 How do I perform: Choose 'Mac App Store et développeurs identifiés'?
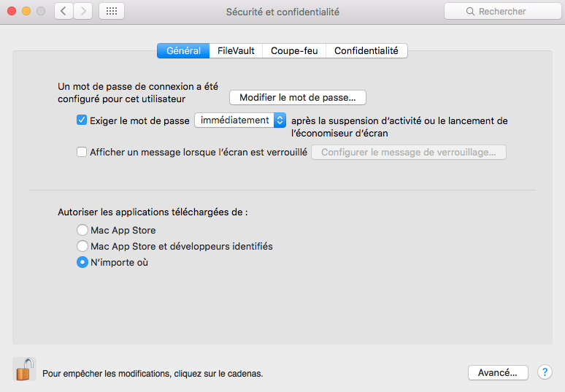coord(82,246)
